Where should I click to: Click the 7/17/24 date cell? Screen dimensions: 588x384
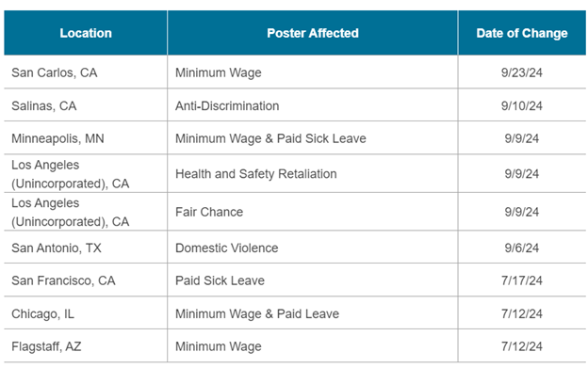tap(522, 280)
